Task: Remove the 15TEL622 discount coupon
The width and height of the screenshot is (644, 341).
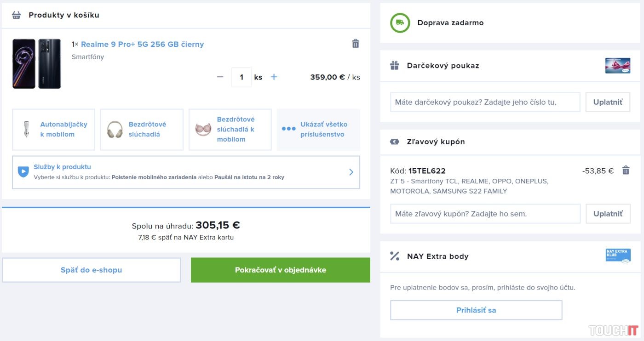Action: (x=626, y=170)
